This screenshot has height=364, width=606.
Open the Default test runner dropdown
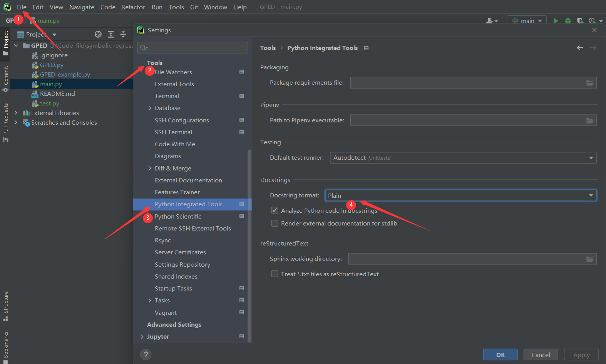463,158
